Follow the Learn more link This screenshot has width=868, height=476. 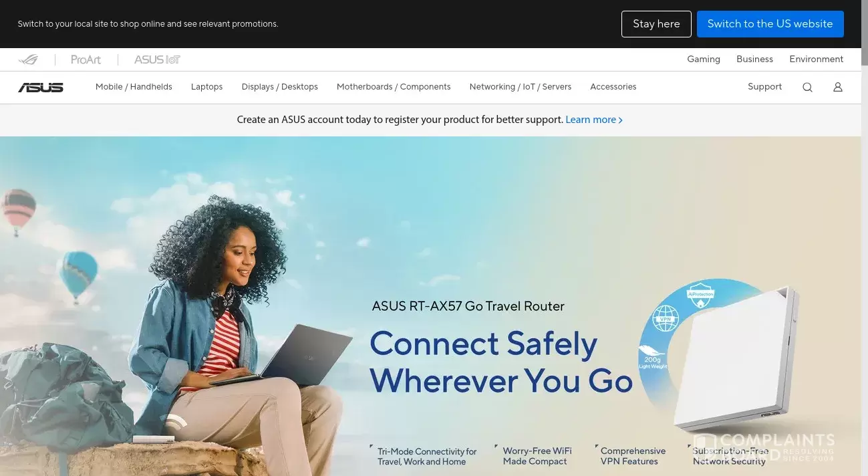[x=594, y=120]
